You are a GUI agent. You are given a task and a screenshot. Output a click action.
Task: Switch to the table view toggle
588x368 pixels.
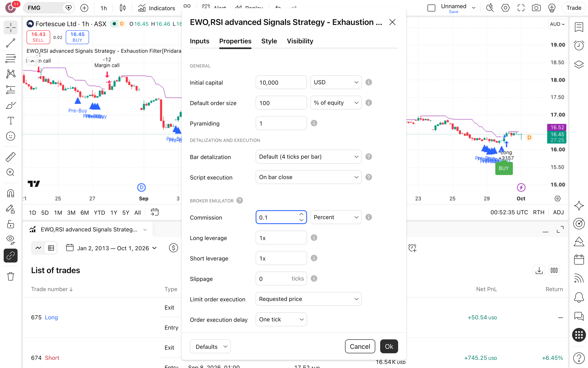(51, 248)
